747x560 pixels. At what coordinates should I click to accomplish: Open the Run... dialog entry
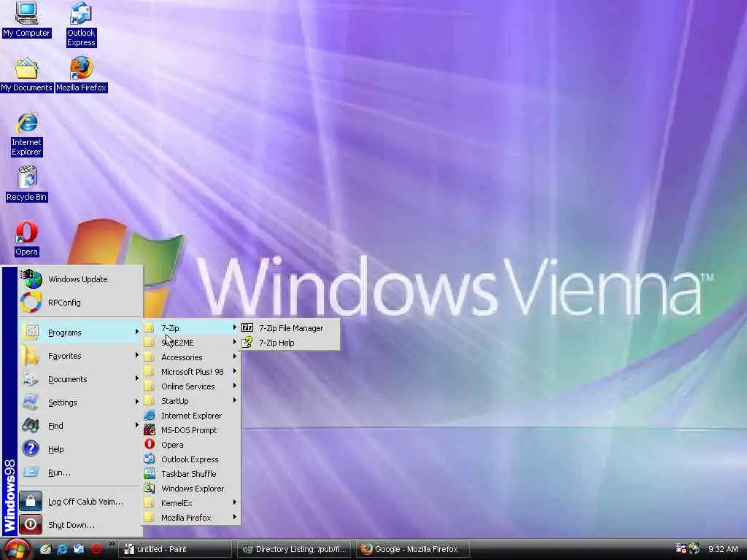click(x=80, y=472)
